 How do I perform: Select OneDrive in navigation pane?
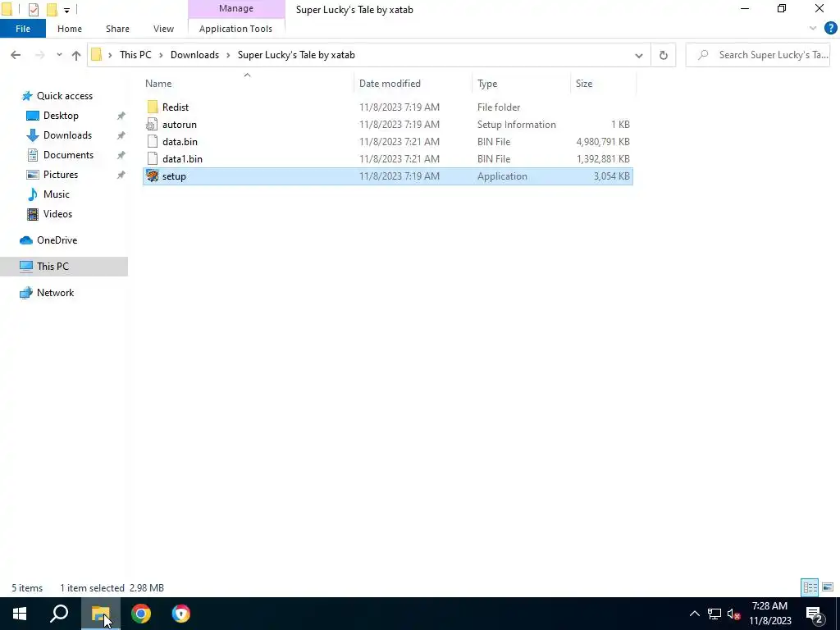57,240
